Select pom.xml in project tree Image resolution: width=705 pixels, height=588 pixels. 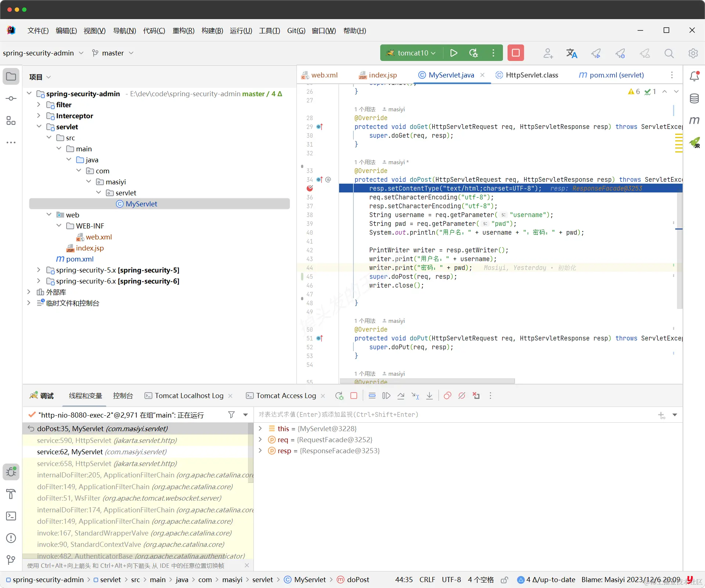coord(75,259)
